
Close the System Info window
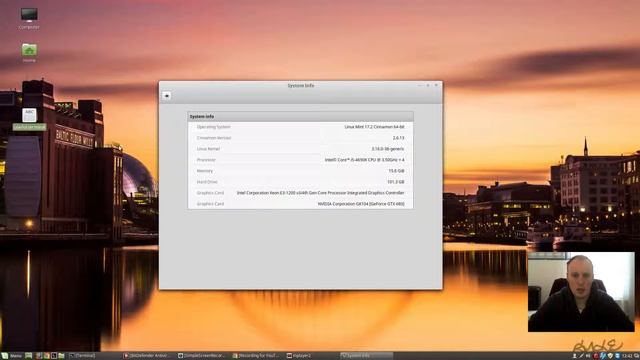click(x=436, y=85)
